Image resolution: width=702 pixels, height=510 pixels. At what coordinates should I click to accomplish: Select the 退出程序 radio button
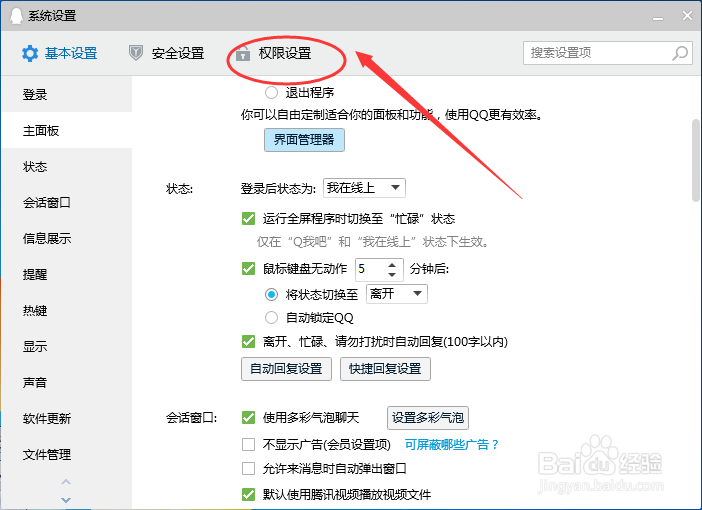click(271, 93)
